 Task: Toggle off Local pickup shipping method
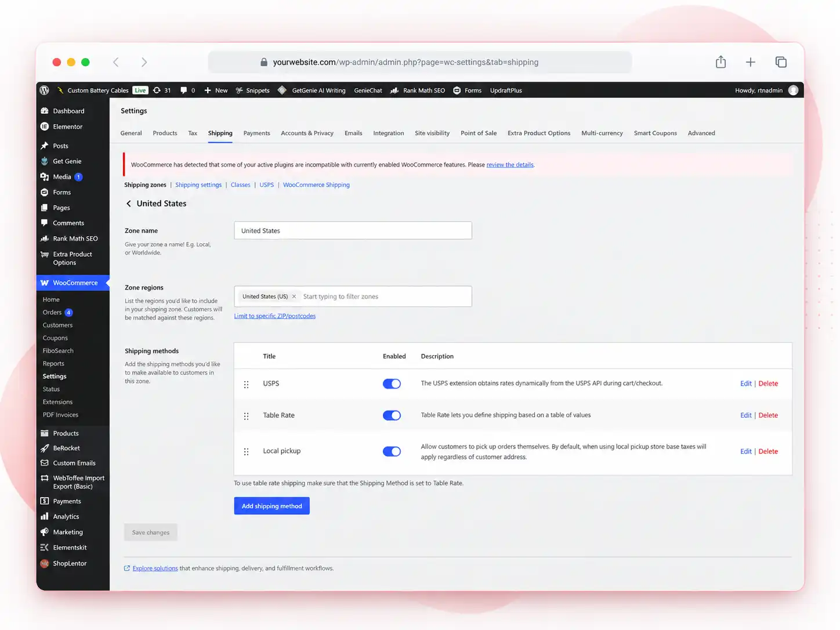[x=392, y=451]
